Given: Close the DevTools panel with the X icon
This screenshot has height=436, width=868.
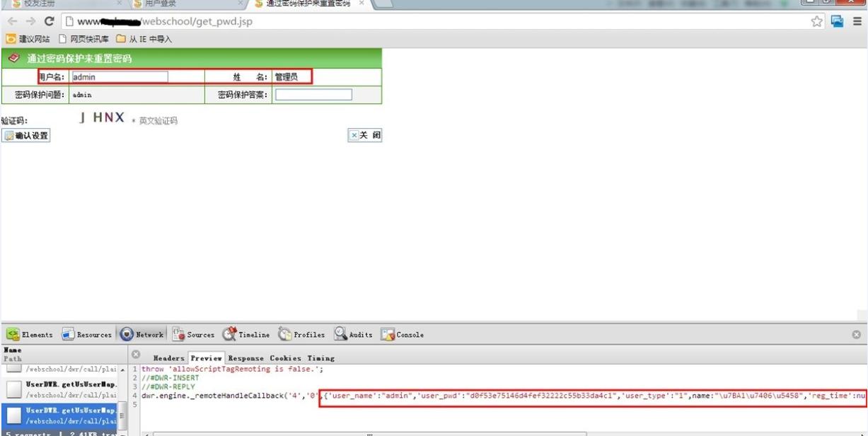Looking at the screenshot, I should [x=857, y=335].
